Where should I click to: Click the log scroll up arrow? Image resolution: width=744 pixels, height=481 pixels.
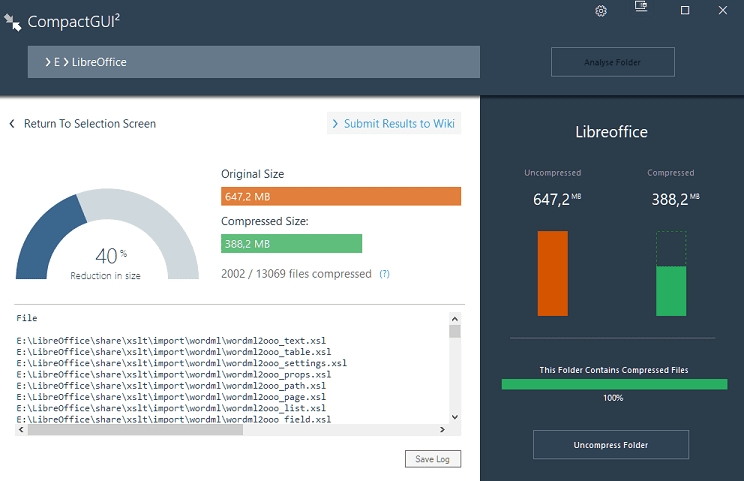click(455, 319)
